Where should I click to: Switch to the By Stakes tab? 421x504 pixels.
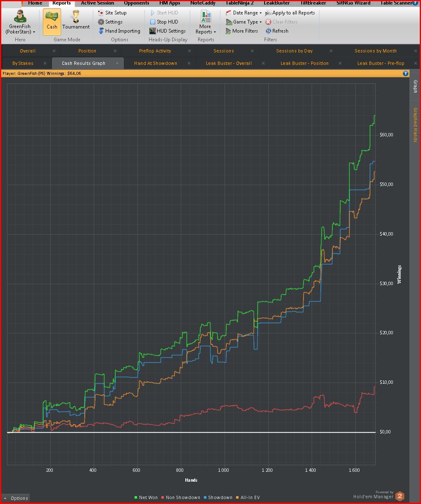click(x=23, y=63)
